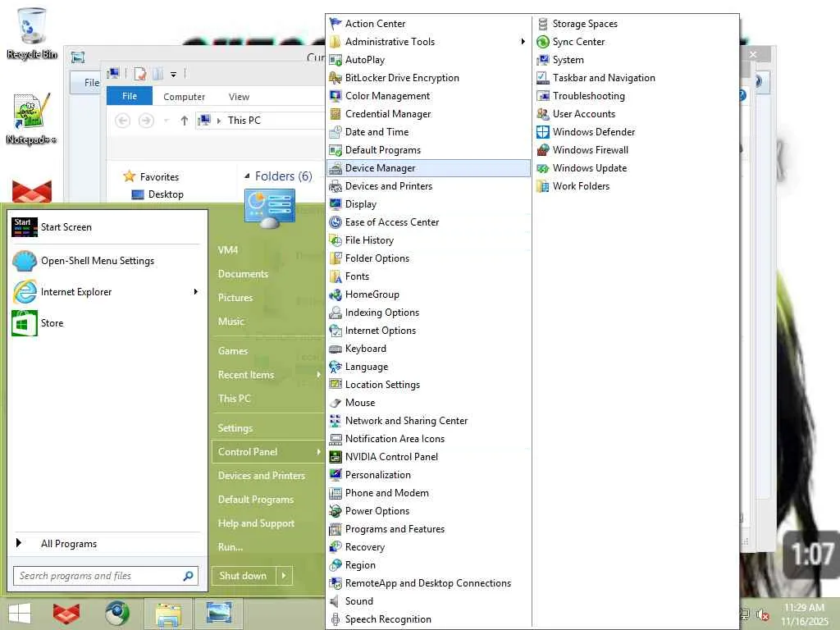Click the Mouse icon
The image size is (840, 630).
[x=336, y=403]
